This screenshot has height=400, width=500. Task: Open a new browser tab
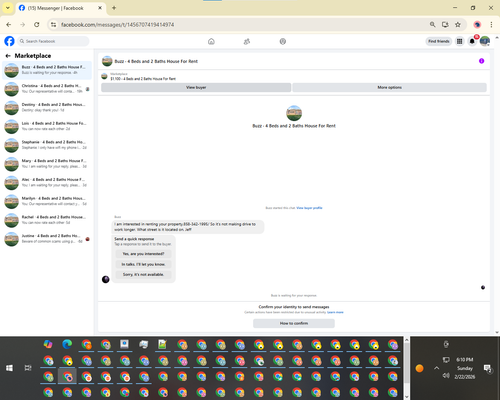point(114,8)
